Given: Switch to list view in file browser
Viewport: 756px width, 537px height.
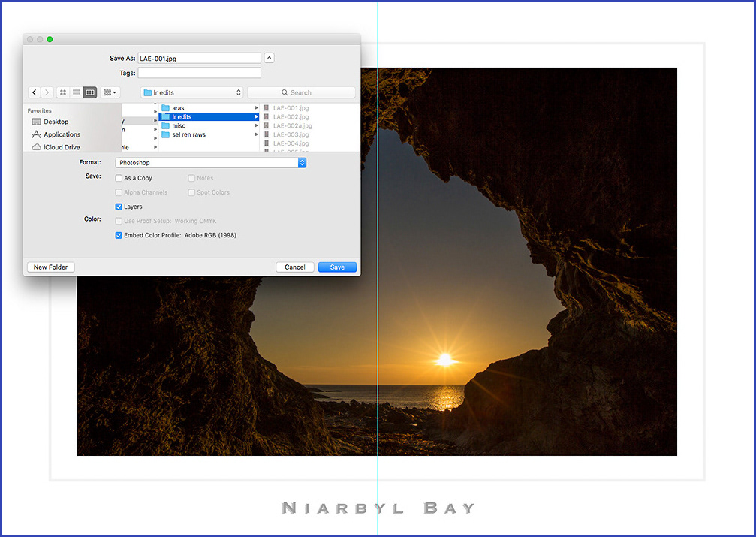Looking at the screenshot, I should click(76, 92).
